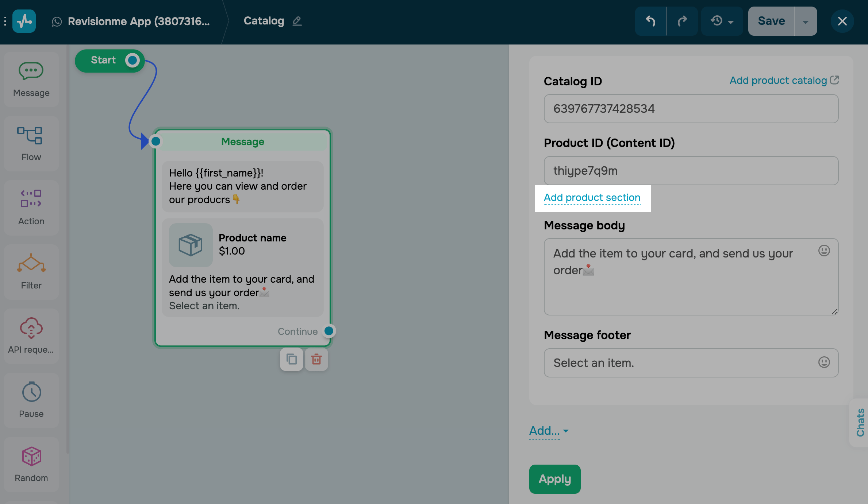Viewport: 868px width, 504px height.
Task: Select the Message block icon in sidebar
Action: [31, 71]
